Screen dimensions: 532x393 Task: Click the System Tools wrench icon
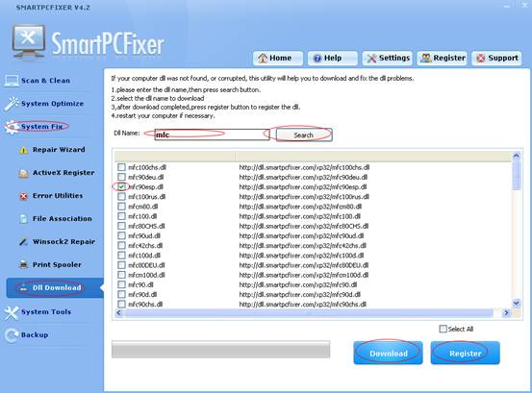pos(12,312)
